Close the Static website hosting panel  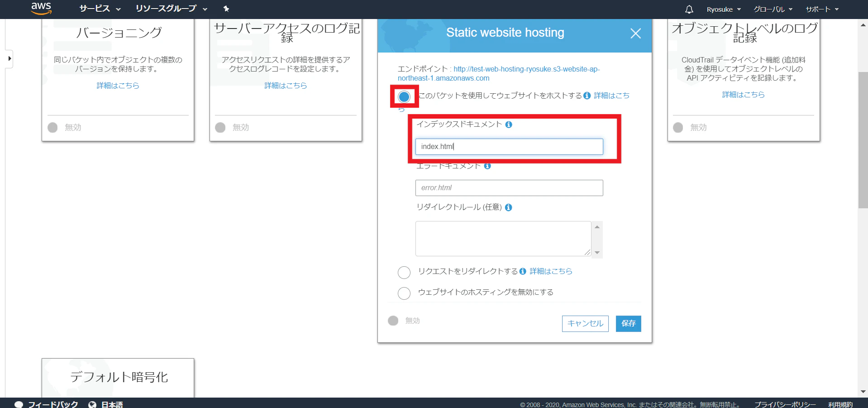[635, 34]
